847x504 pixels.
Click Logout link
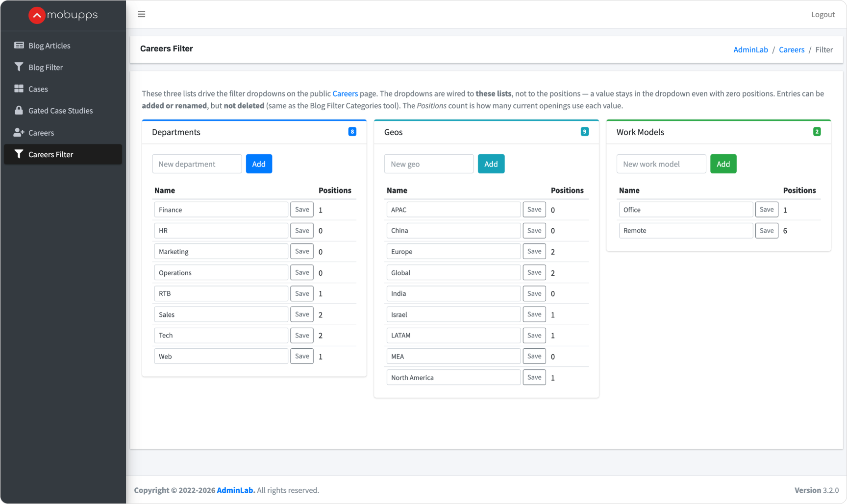click(x=822, y=15)
